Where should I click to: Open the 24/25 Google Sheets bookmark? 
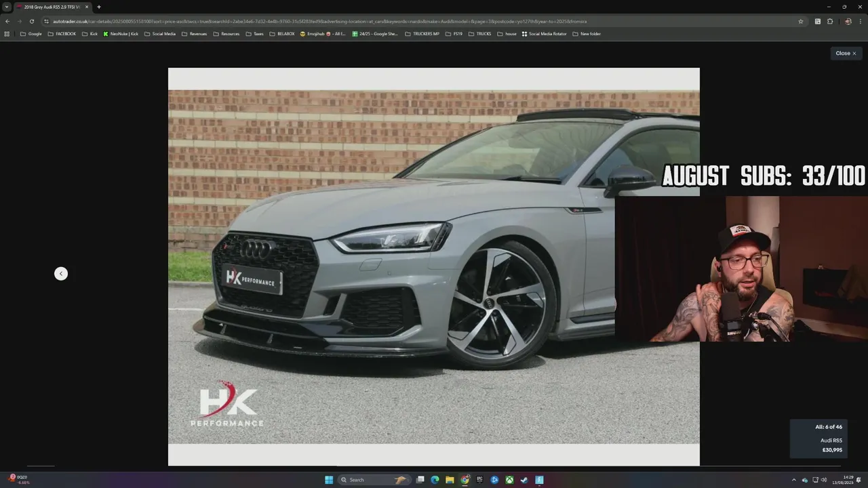pos(375,34)
